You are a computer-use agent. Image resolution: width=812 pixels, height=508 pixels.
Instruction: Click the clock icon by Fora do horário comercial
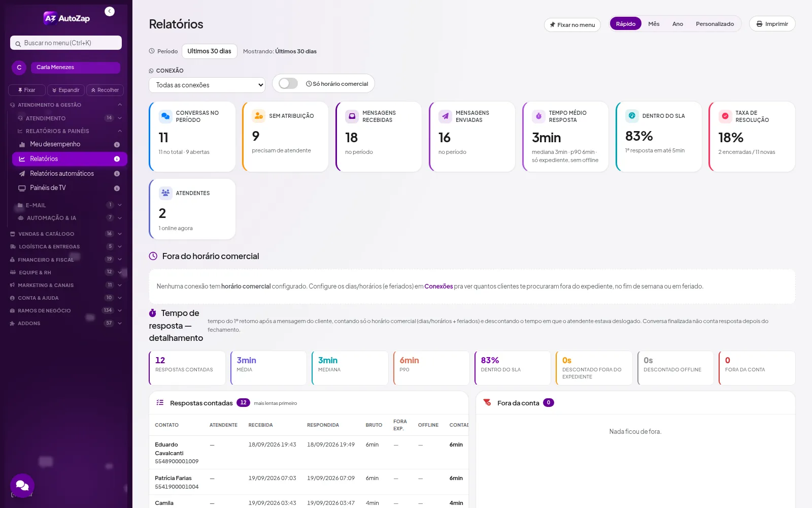153,256
